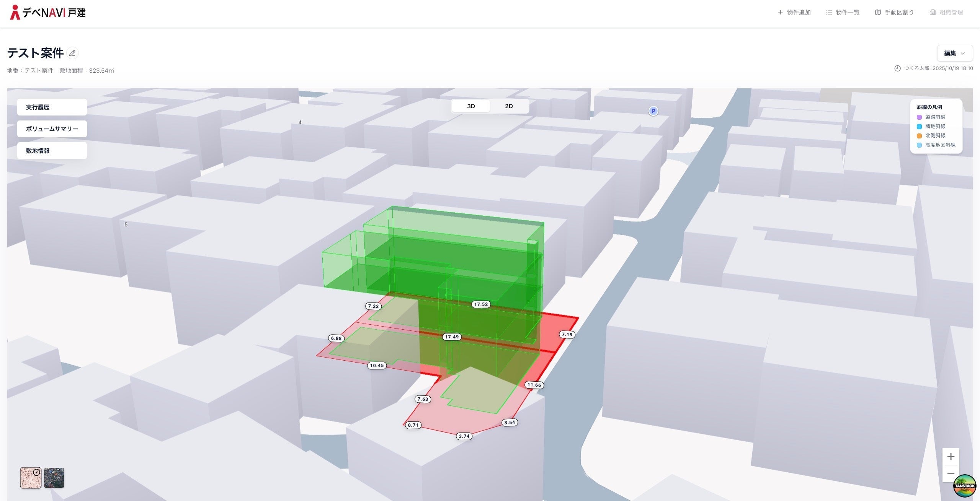Expand the 編集 dropdown
980x501 pixels.
[954, 53]
